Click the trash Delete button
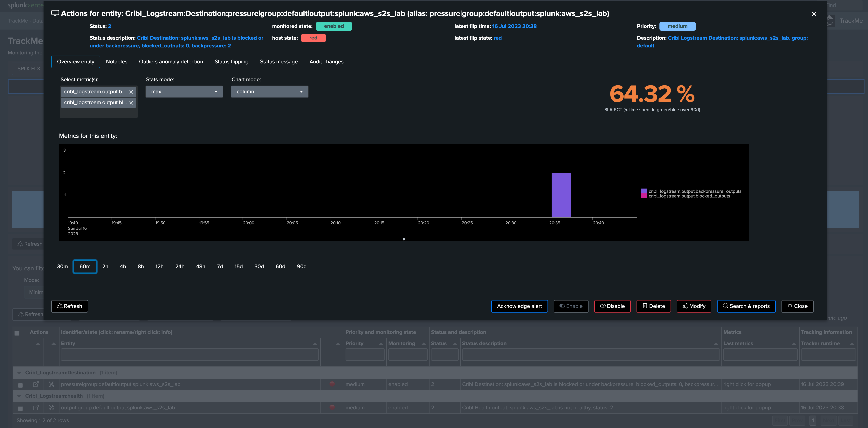Viewport: 868px width, 428px height. [653, 306]
